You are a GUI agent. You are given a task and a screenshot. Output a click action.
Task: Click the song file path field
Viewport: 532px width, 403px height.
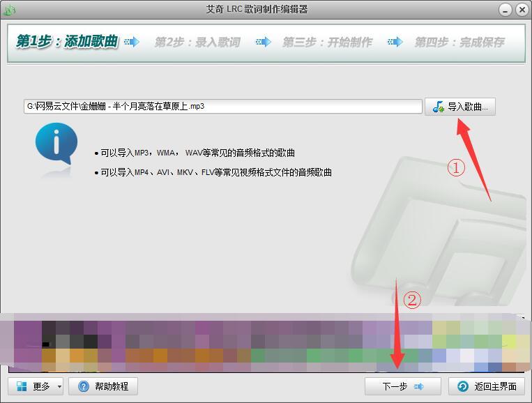click(x=222, y=107)
